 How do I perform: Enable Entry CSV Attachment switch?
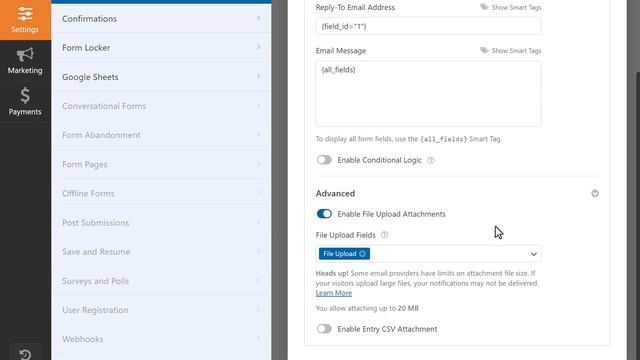click(324, 329)
